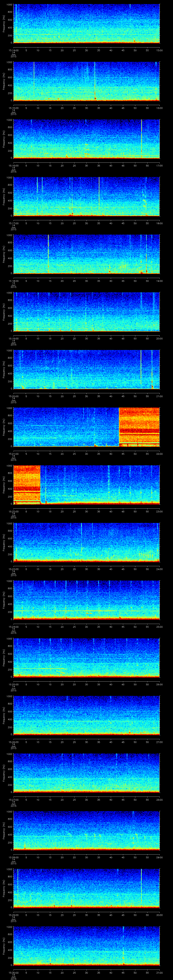The height and width of the screenshot is (980, 173).
Task: Select the spectrogram panel starting at 15:25:00
Action: pos(86,658)
